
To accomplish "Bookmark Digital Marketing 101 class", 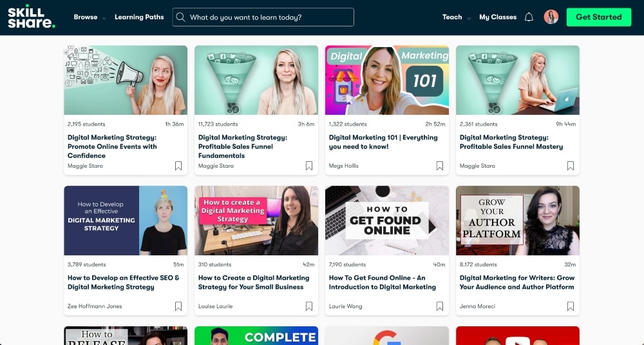I will tap(439, 166).
